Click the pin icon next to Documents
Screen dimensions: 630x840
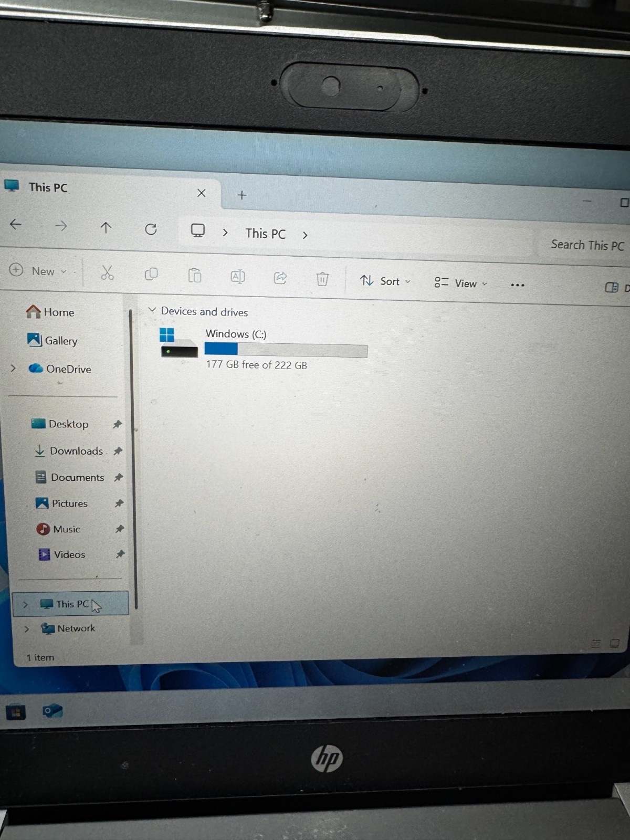(119, 477)
